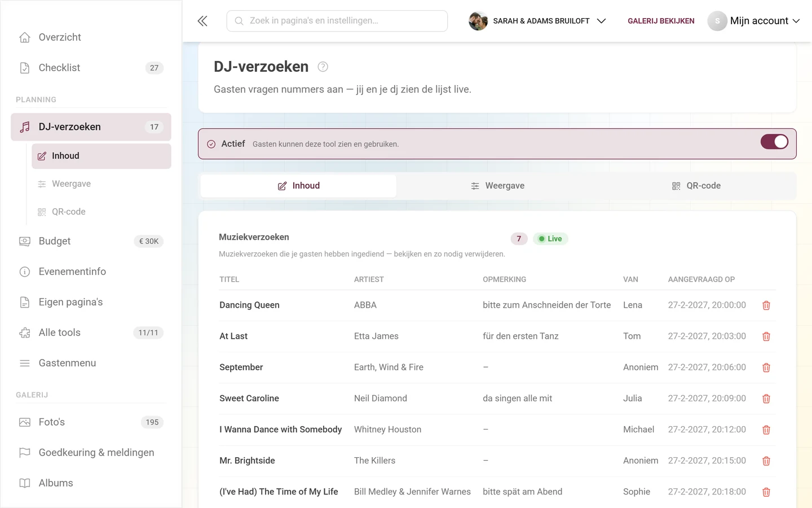Open Weergave sub-item in the sidebar
This screenshot has height=508, width=812.
[x=101, y=184]
